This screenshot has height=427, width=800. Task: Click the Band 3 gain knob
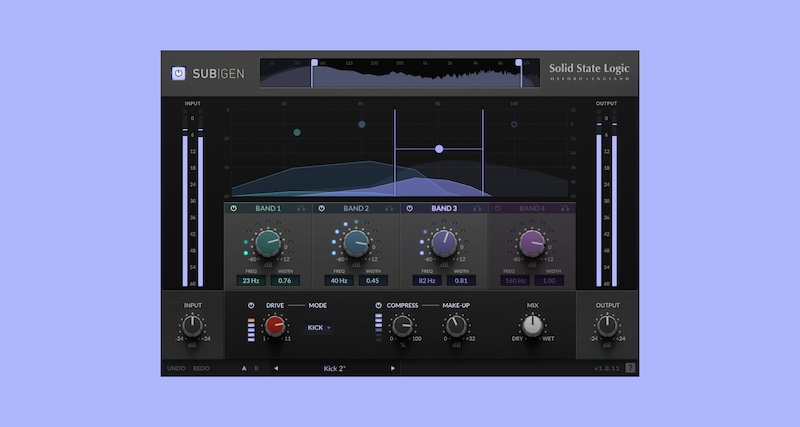444,243
